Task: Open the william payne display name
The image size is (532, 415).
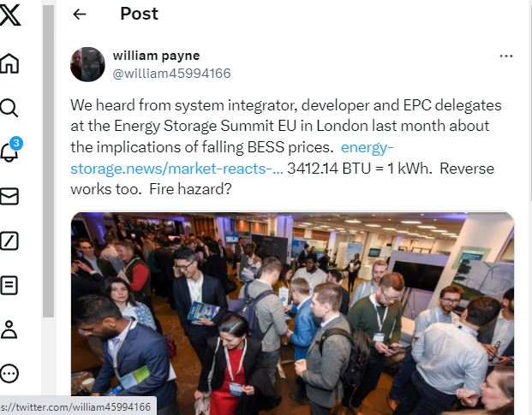Action: [157, 56]
